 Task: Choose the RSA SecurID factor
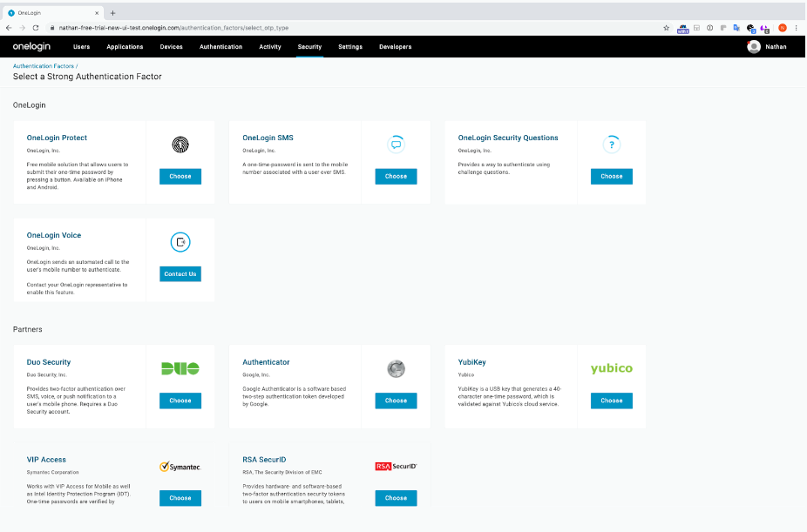tap(396, 498)
